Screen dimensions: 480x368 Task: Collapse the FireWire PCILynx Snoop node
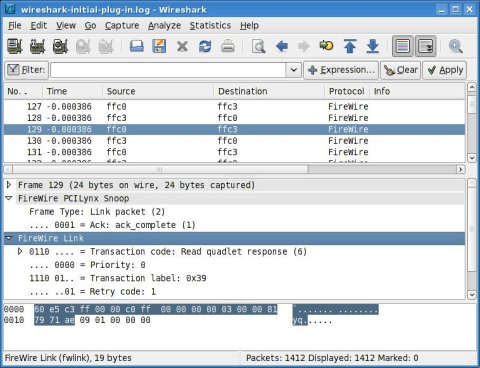[9, 198]
